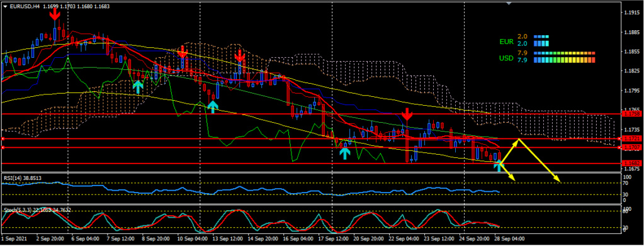Click the red sell arrow above 2 Sep peak
Viewport: 644px width, 246px height.
pos(54,14)
